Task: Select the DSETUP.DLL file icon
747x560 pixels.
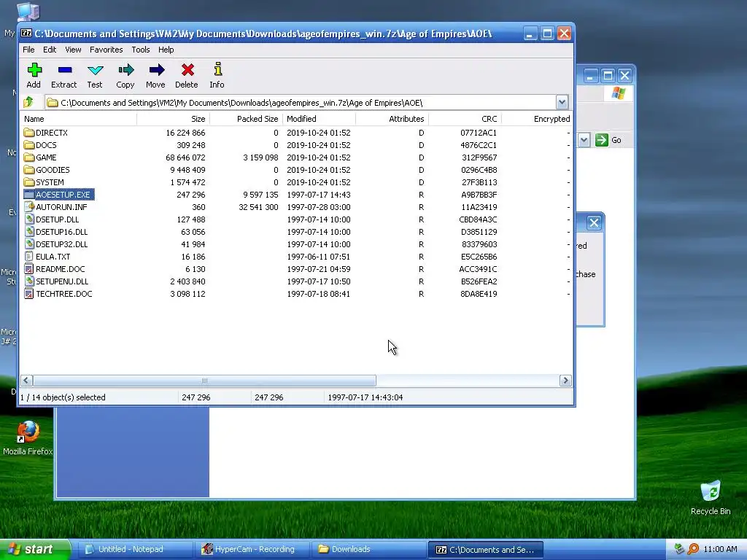Action: point(29,219)
